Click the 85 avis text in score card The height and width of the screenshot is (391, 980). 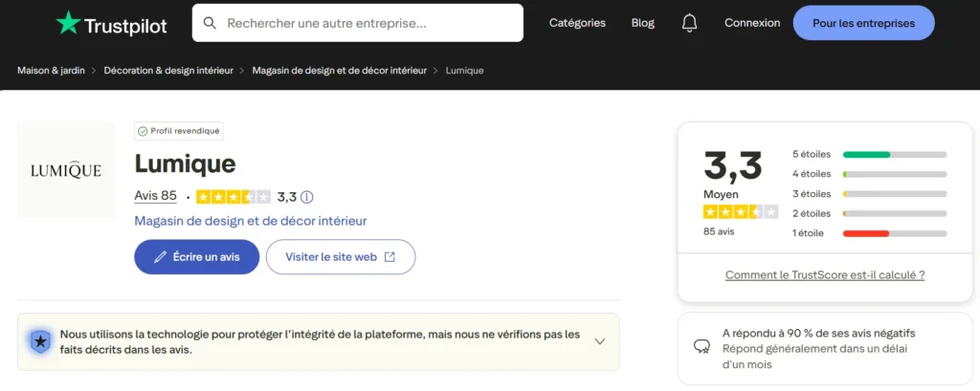pyautogui.click(x=719, y=231)
